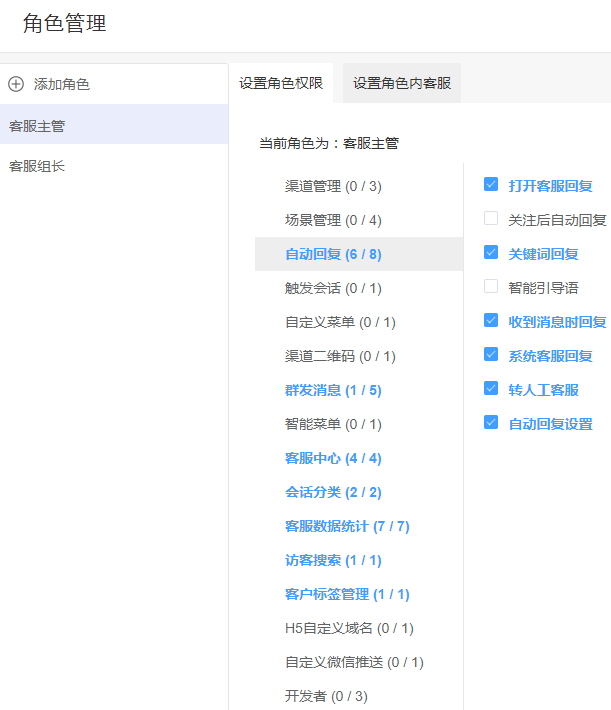Uncheck the 转人工客服 checkbox
This screenshot has height=710, width=611.
point(491,388)
